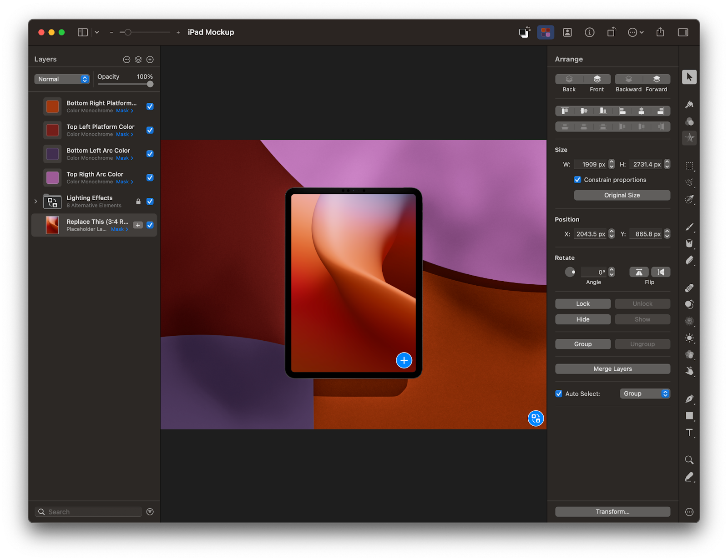This screenshot has height=560, width=728.
Task: Adjust the layer Opacity slider
Action: tap(150, 84)
